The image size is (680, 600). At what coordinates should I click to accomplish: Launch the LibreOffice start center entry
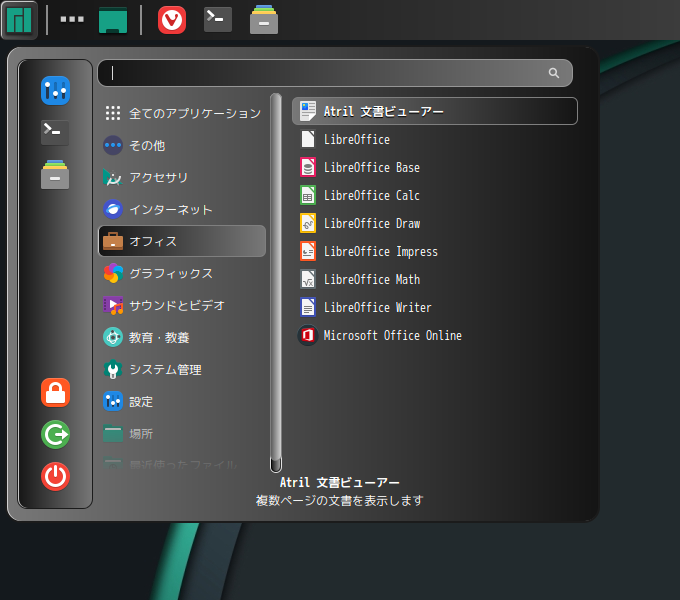click(435, 140)
